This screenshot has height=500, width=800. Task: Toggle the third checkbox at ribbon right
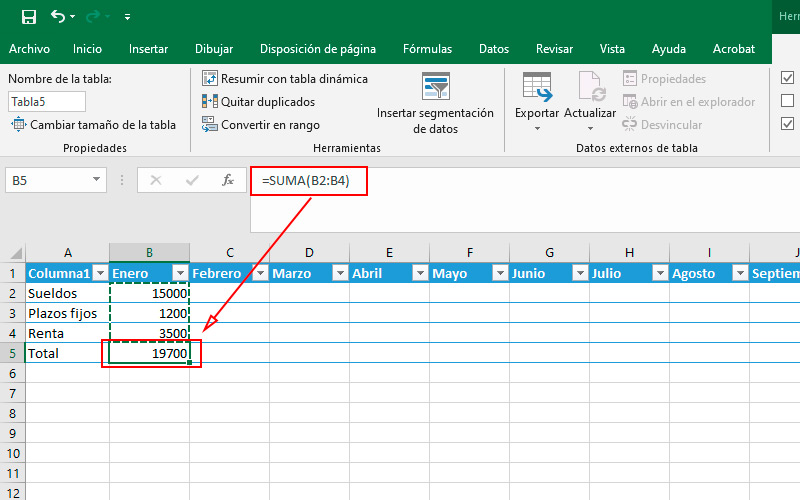point(787,124)
